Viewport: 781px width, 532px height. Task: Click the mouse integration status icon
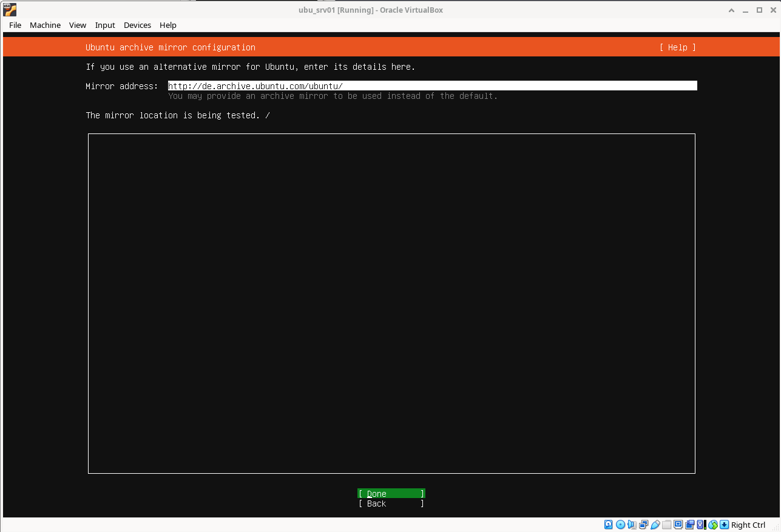coord(713,525)
